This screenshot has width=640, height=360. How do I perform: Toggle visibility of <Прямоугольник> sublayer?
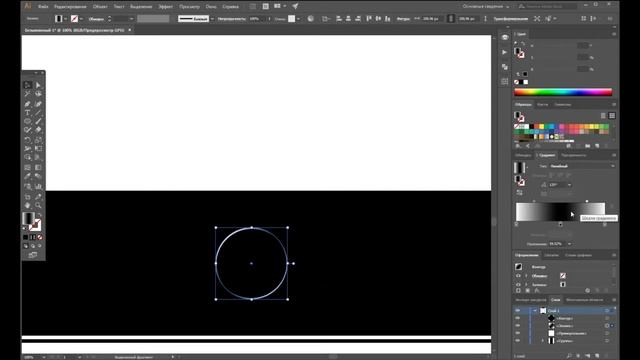518,333
